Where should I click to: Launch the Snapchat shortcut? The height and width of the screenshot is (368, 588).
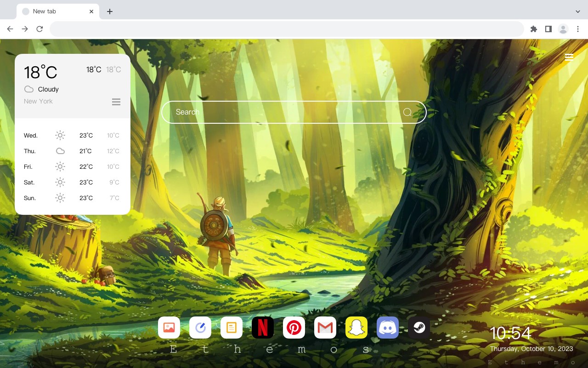(356, 328)
